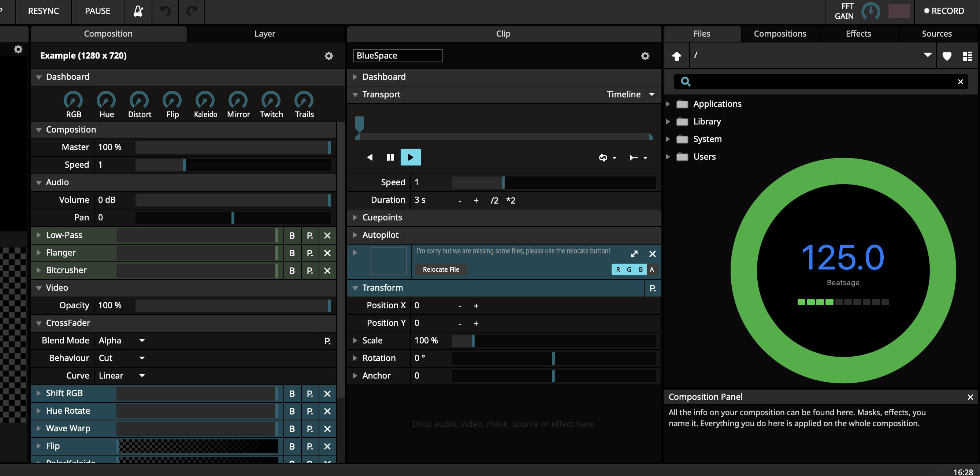Click the favorites heart icon in Files
Screen dimensions: 980x476
click(947, 56)
